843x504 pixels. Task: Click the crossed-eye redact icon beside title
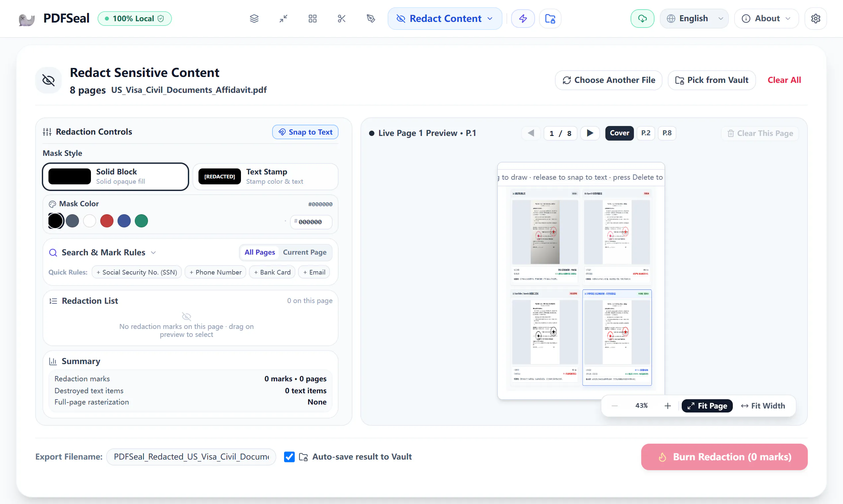coord(48,80)
